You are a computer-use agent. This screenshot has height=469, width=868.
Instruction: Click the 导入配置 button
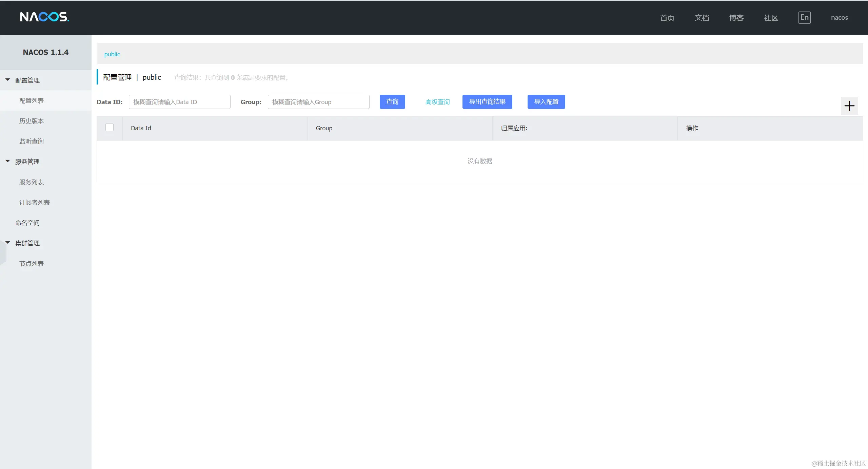click(x=546, y=102)
